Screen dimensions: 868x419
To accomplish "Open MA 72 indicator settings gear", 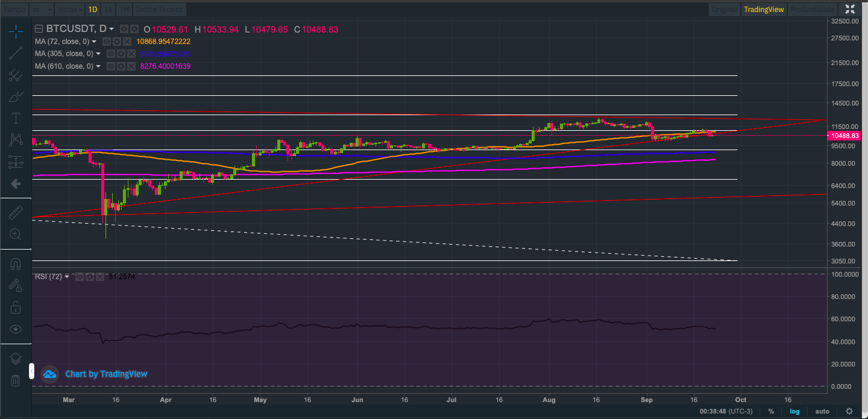I will 116,42.
